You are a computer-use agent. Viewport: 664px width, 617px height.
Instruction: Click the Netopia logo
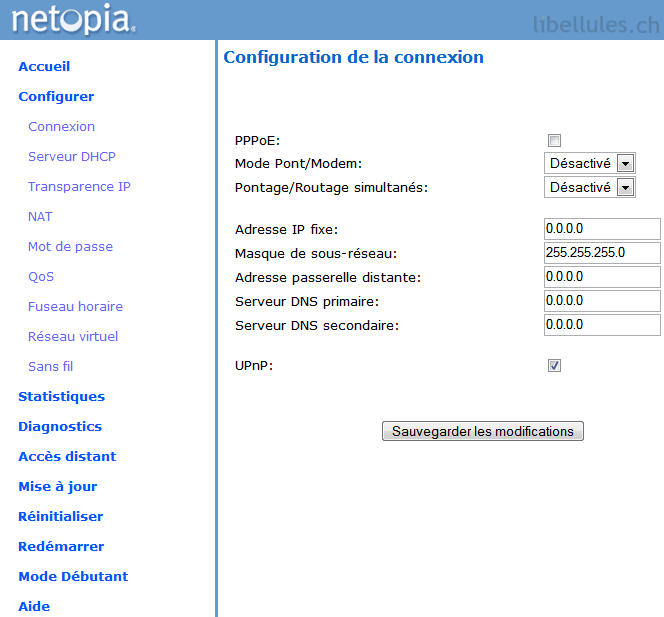click(74, 19)
